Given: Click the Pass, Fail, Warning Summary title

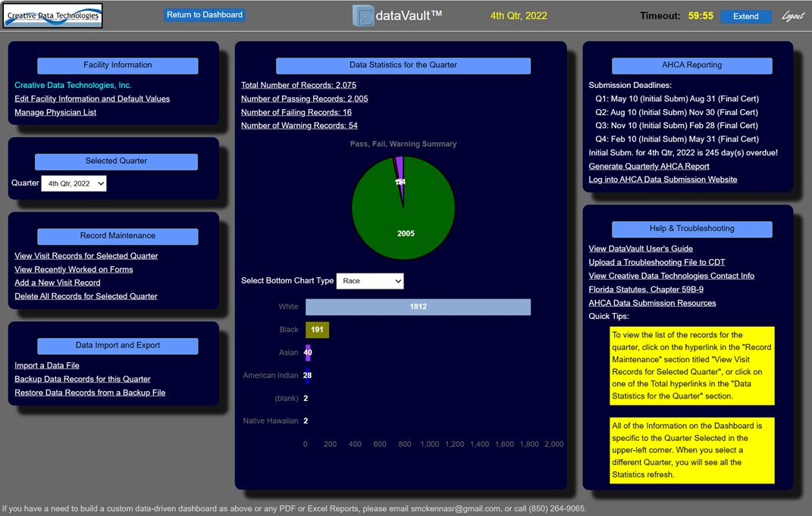Looking at the screenshot, I should [403, 144].
